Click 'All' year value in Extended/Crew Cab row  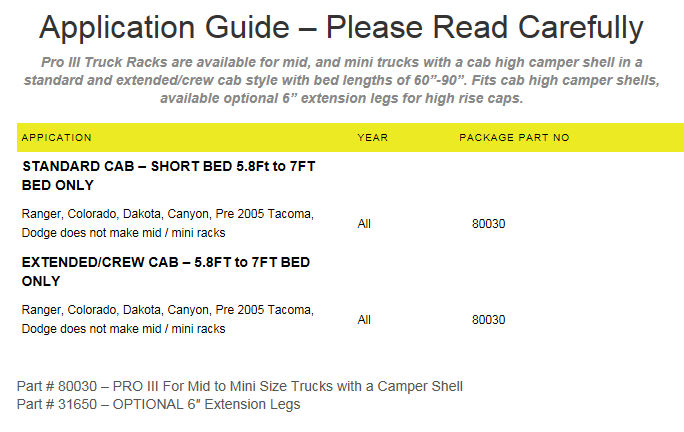click(x=364, y=320)
